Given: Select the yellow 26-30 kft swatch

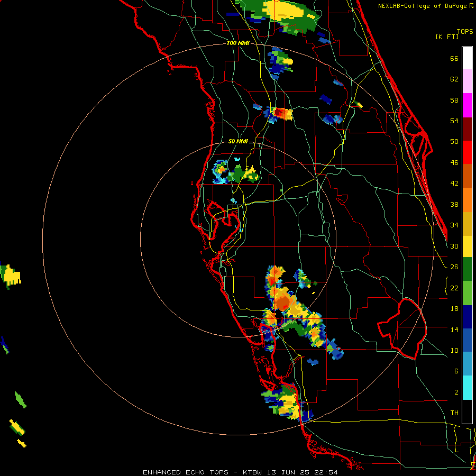Looking at the screenshot, I should tap(467, 246).
